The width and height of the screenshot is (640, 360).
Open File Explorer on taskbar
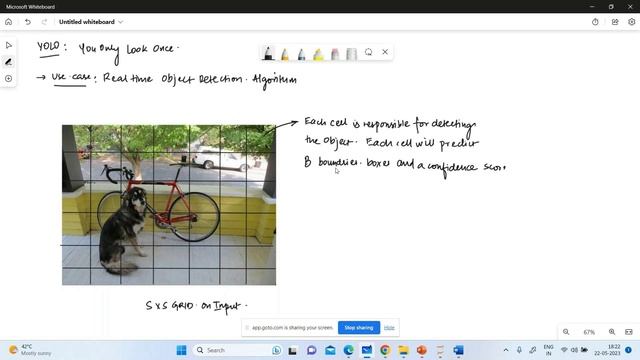403,350
